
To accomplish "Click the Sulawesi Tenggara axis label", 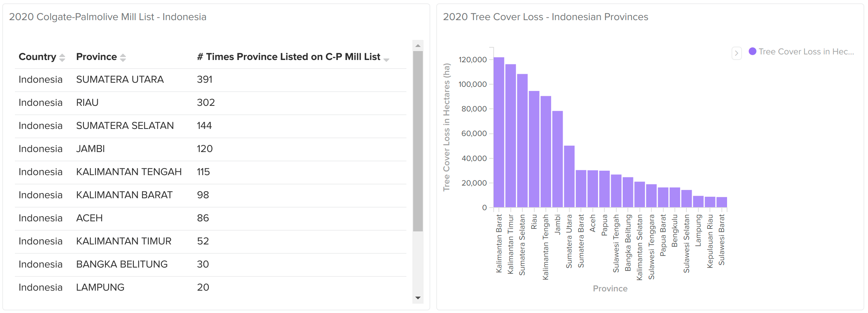I will (x=651, y=247).
